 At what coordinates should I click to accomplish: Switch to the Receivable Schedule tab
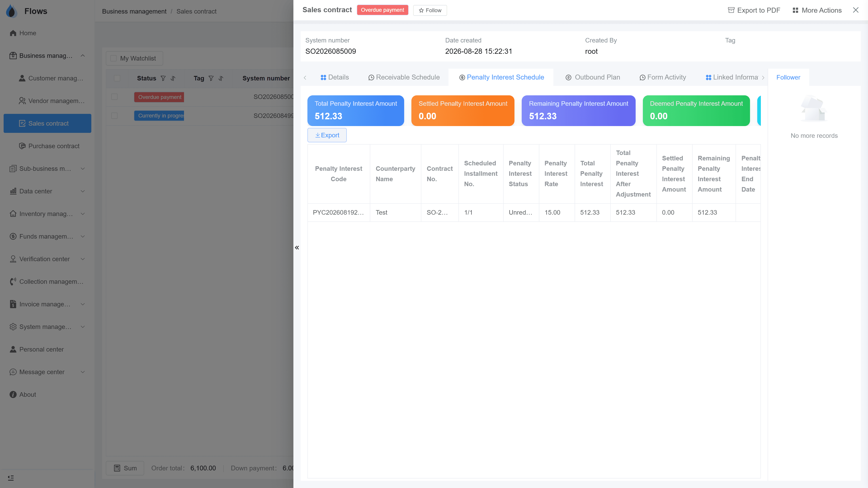(x=404, y=77)
